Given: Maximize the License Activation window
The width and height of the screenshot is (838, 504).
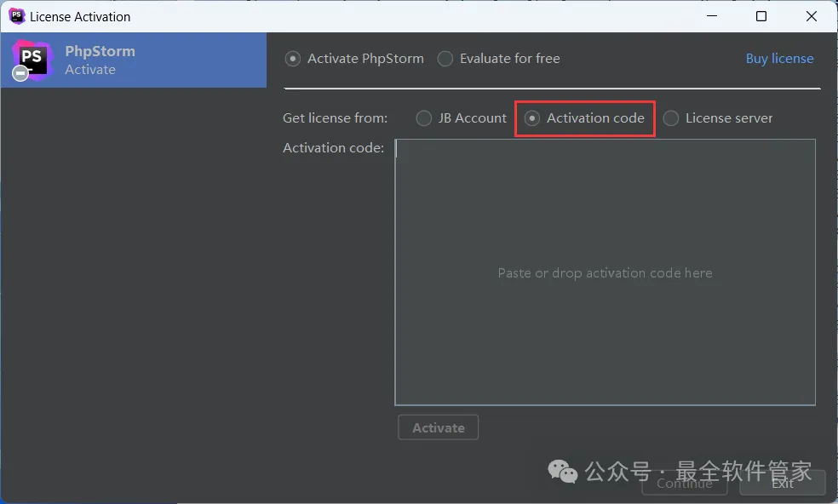Looking at the screenshot, I should pos(761,16).
